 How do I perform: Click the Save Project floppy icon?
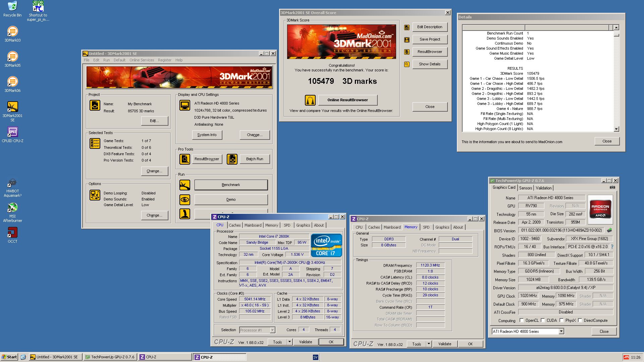[407, 40]
